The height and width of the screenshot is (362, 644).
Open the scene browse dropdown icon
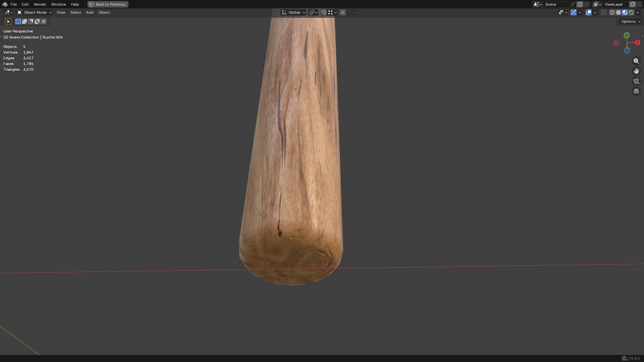click(x=538, y=4)
